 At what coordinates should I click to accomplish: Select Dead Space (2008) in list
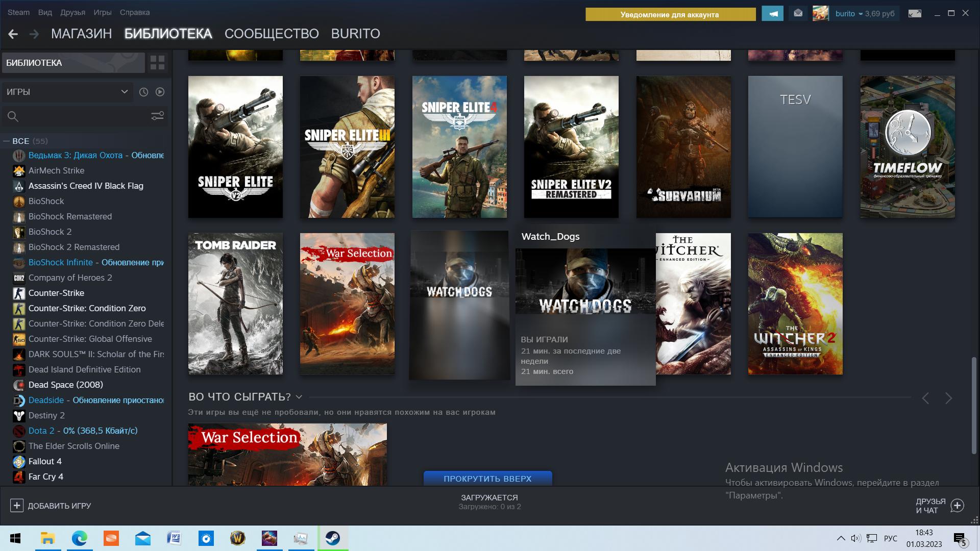pyautogui.click(x=66, y=385)
